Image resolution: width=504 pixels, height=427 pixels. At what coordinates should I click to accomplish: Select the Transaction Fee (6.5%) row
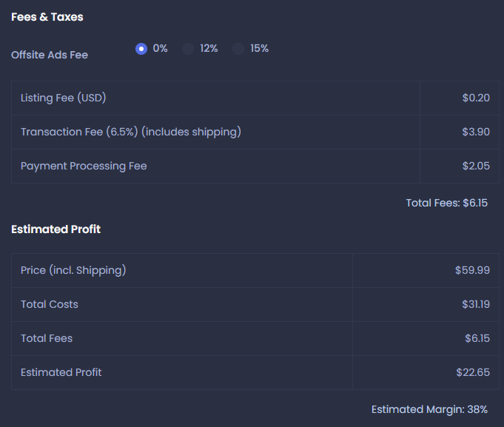tap(255, 132)
